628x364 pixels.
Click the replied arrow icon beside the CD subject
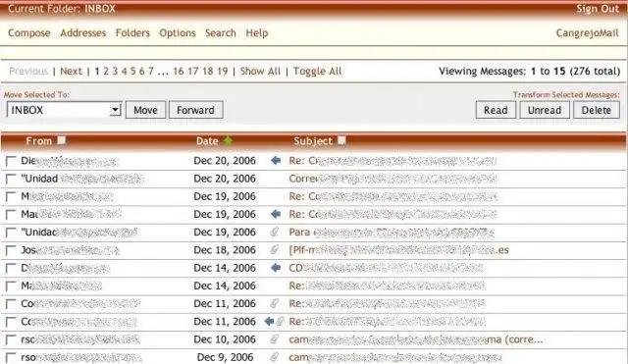pos(276,268)
